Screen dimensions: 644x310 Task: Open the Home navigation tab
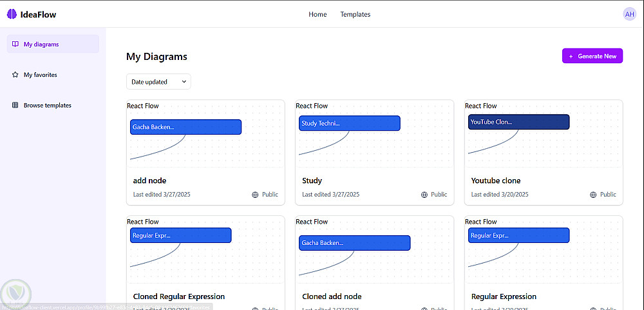(x=317, y=14)
